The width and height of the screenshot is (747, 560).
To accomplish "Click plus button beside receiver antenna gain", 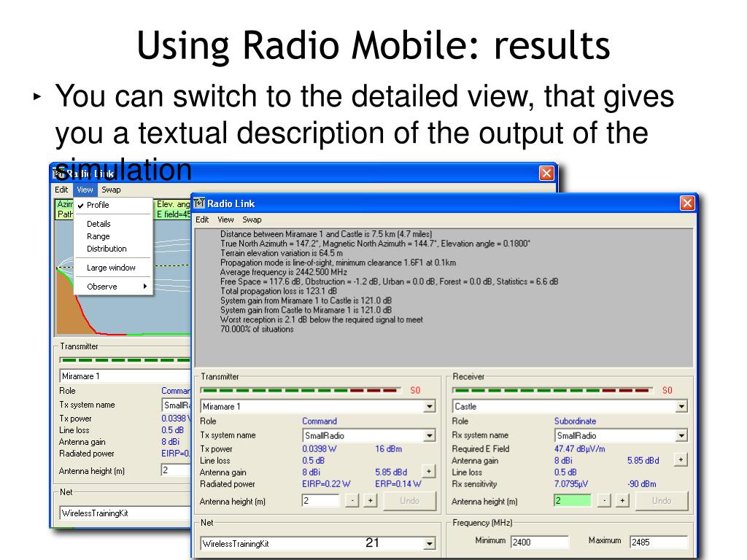I will [x=681, y=459].
